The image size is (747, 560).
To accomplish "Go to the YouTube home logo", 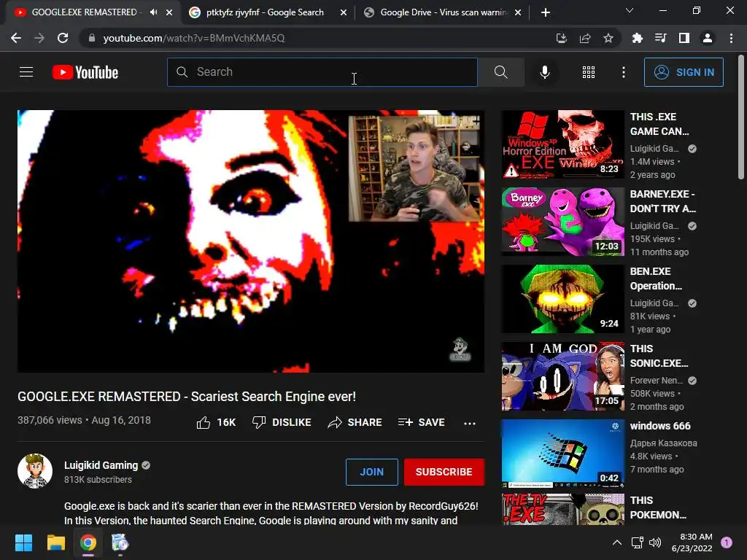I will click(x=85, y=72).
